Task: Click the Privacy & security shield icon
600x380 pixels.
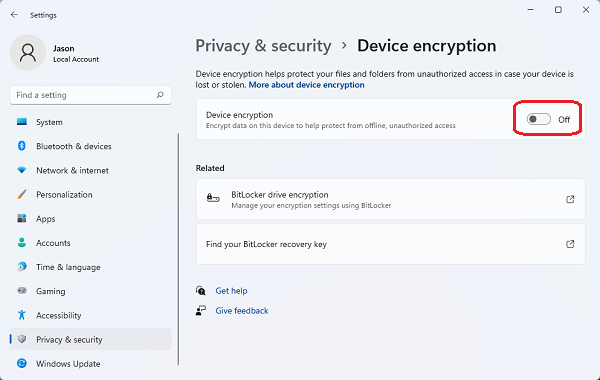Action: 22,339
